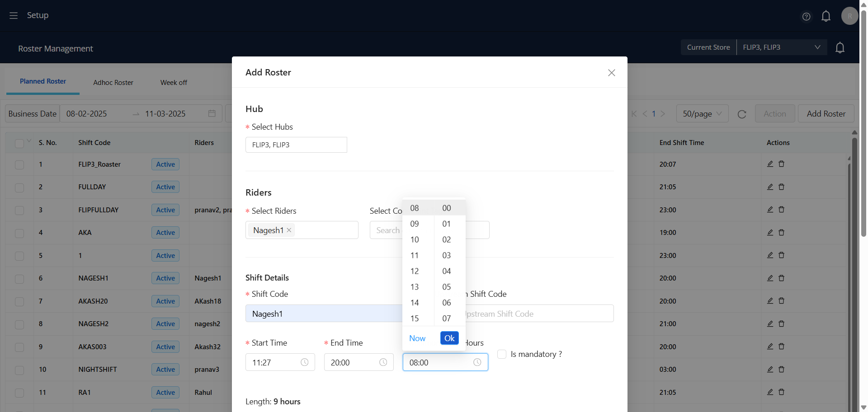
Task: Edit the FLIP3_Roaster row with pencil icon
Action: (770, 164)
